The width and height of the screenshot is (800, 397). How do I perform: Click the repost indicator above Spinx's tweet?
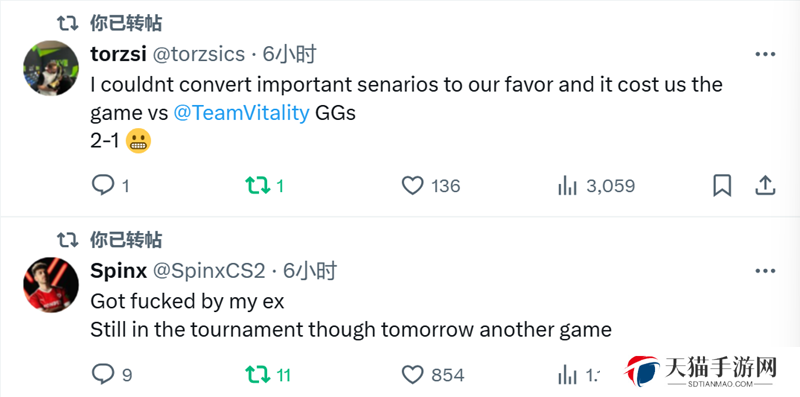(x=109, y=239)
